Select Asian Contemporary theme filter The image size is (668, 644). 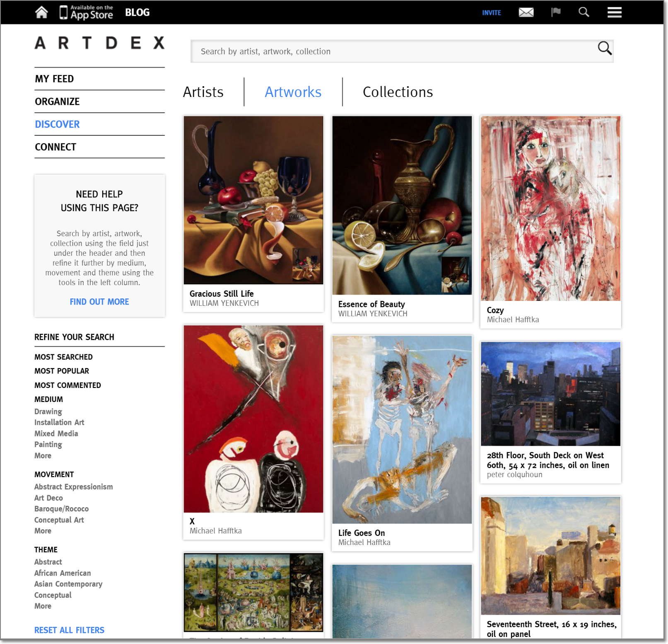(x=68, y=584)
